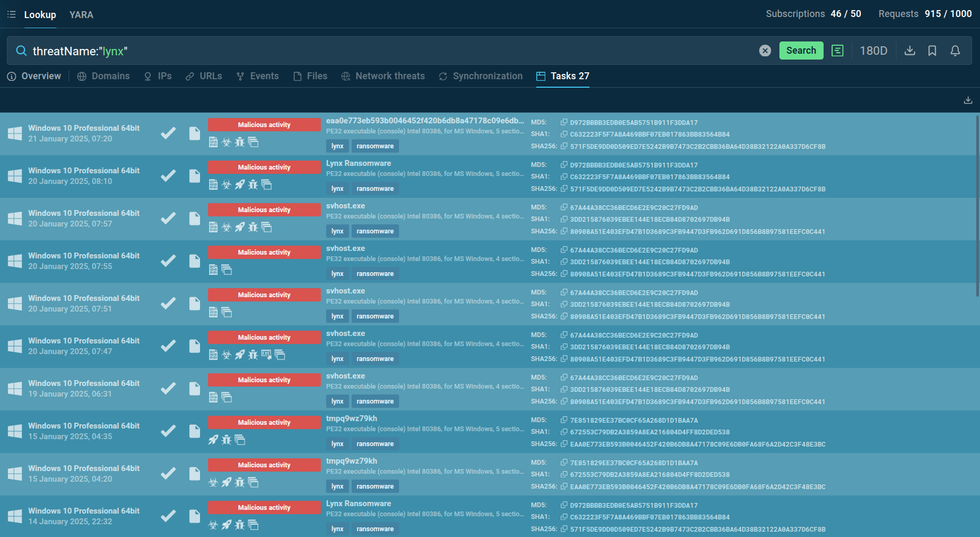
Task: Click the lynx tag on tmpq9wz79kh 04:35 task
Action: pyautogui.click(x=337, y=444)
